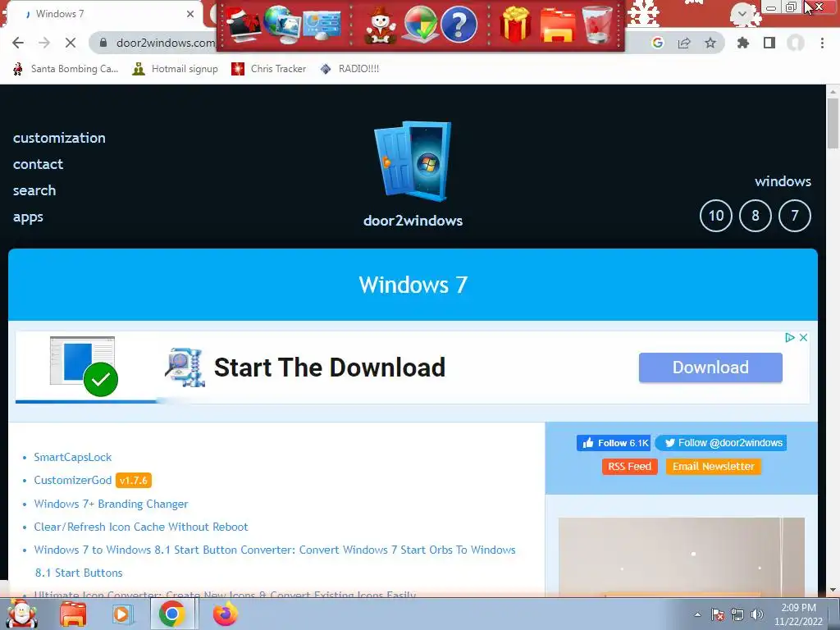This screenshot has height=630, width=840.
Task: Close the ad with the X icon
Action: [803, 337]
